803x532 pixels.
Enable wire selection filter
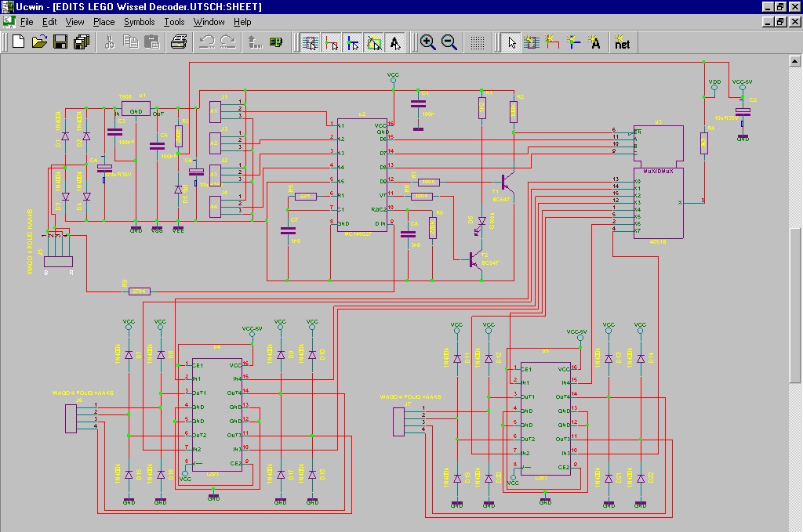click(332, 43)
